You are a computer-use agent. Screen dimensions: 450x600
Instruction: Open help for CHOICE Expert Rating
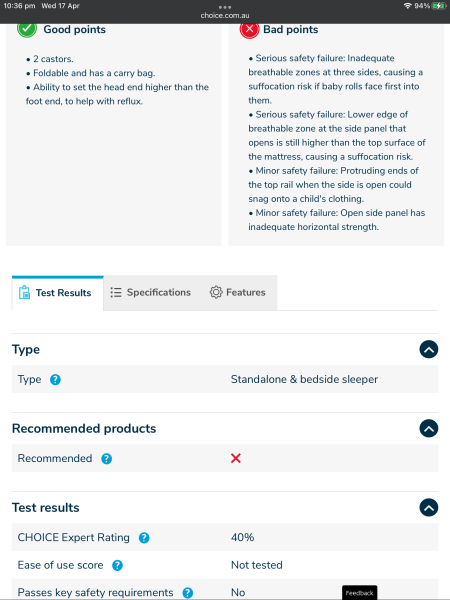[x=144, y=538]
